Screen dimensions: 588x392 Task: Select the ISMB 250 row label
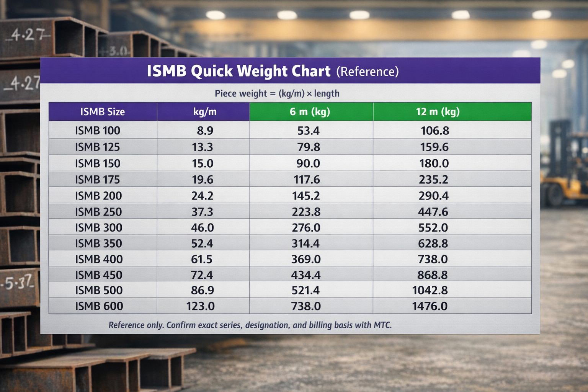[98, 212]
